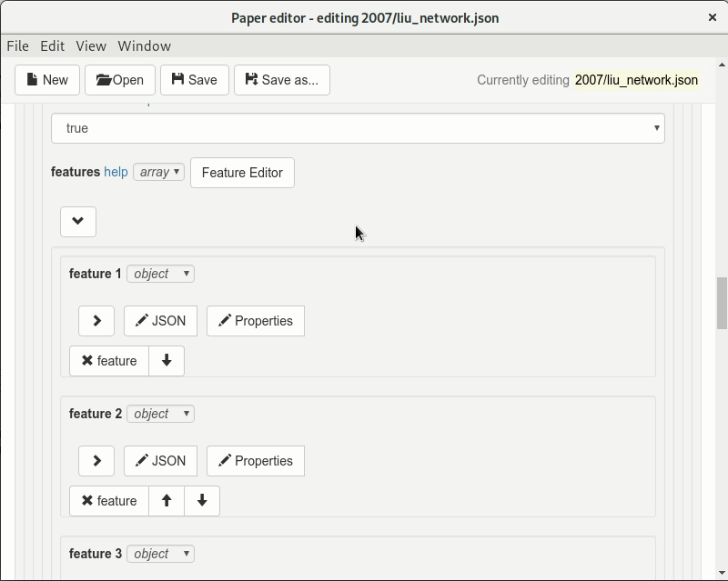Delete feature 2 with its remove button

tap(109, 501)
